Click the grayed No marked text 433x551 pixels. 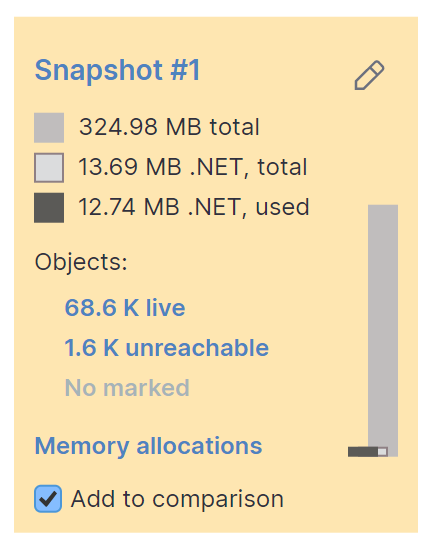127,388
